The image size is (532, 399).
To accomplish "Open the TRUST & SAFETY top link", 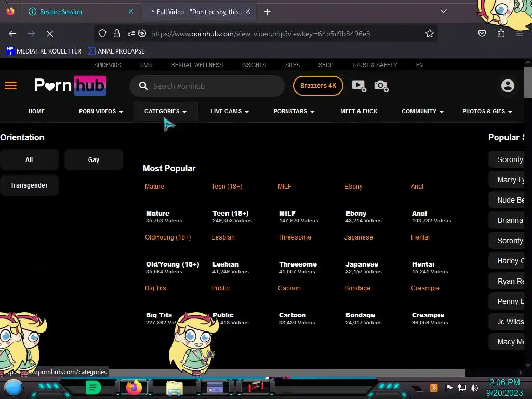I will click(x=375, y=65).
